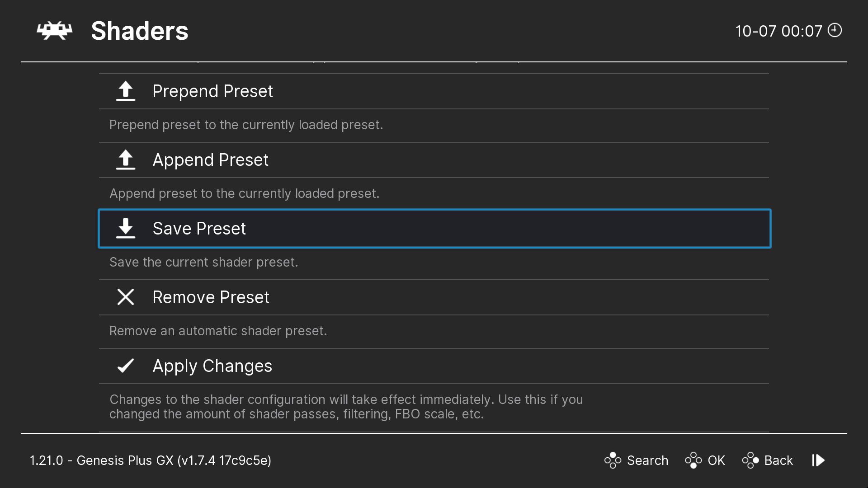Click the upload arrow icon beside Prepend Preset
Screen dimensions: 868x488
click(126, 91)
